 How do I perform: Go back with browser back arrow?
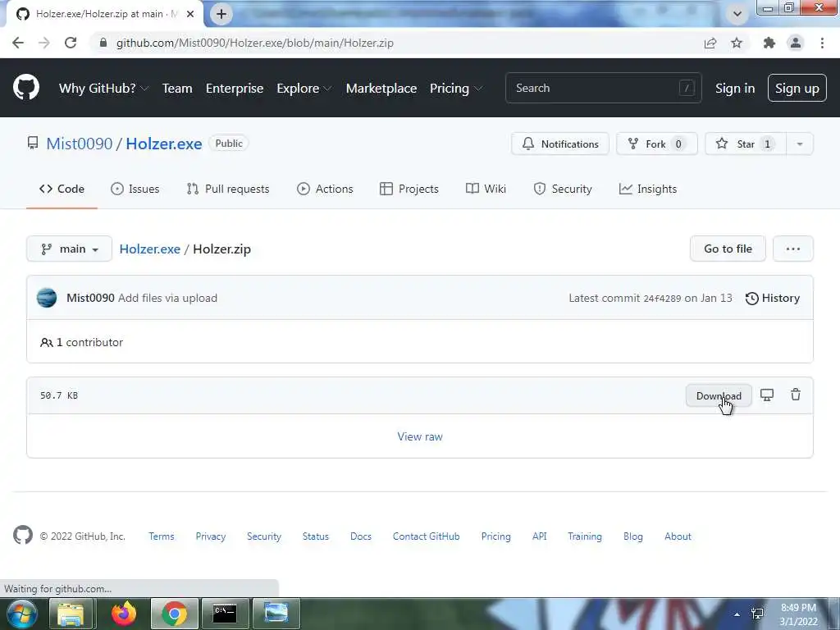(18, 43)
